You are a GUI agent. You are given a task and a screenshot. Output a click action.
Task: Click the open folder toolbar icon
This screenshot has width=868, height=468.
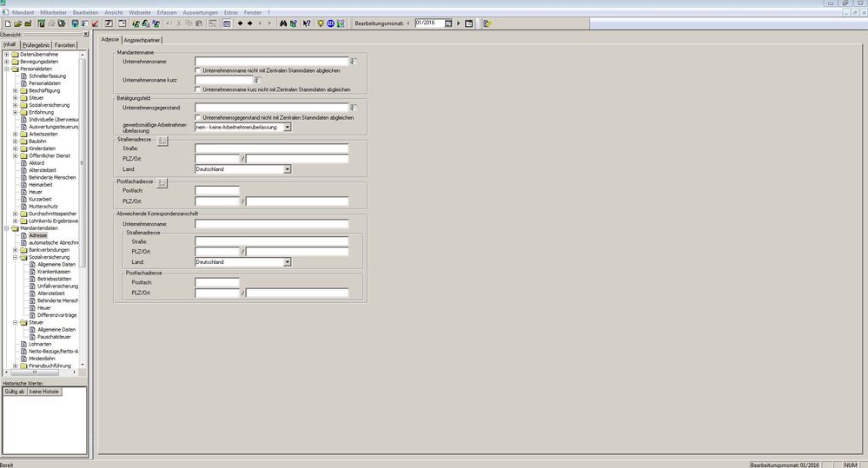tap(17, 23)
